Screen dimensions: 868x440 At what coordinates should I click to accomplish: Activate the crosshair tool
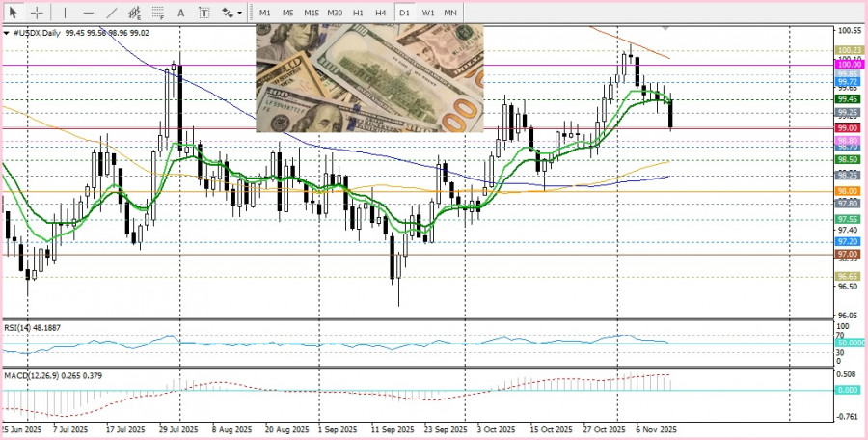point(37,13)
